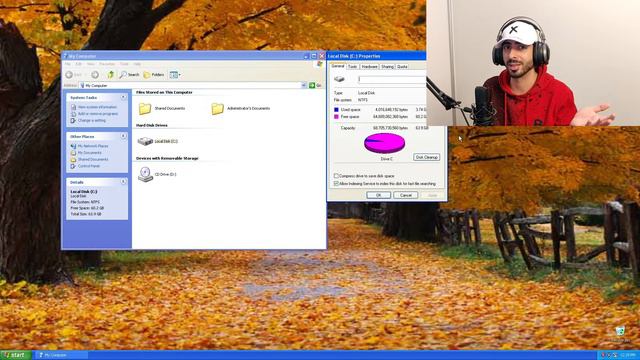Click the magenta Free space swatch

coord(336,117)
